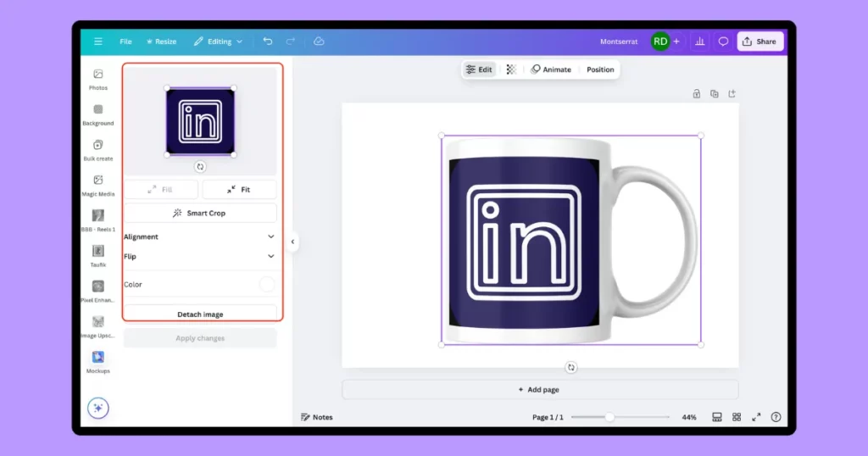
Task: Click the Smart Crop button
Action: (x=200, y=213)
